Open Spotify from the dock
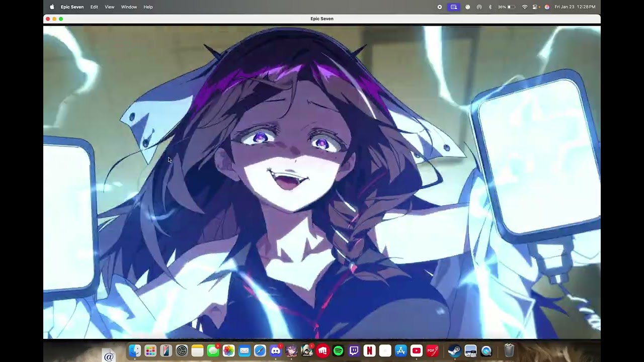The width and height of the screenshot is (644, 362). pos(338,350)
